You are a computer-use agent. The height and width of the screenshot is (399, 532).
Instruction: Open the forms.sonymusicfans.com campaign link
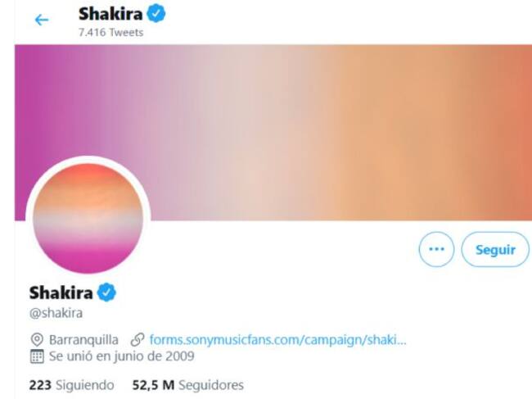[277, 339]
